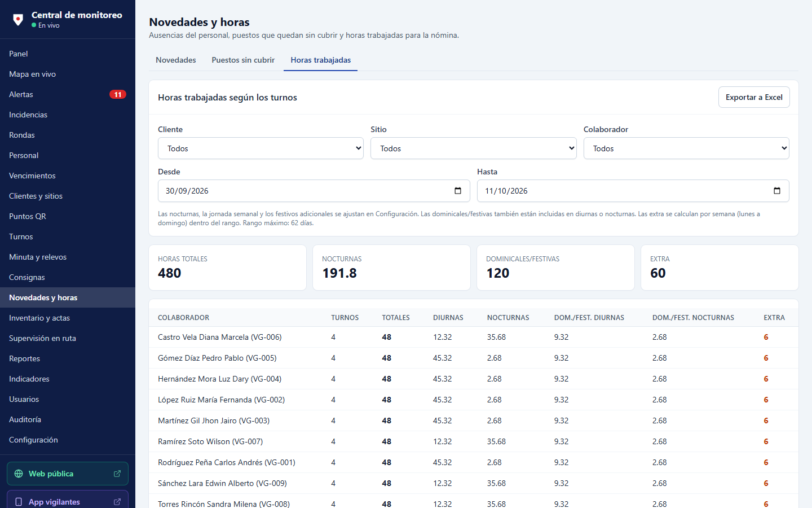Open the Web pública link

coord(68,474)
